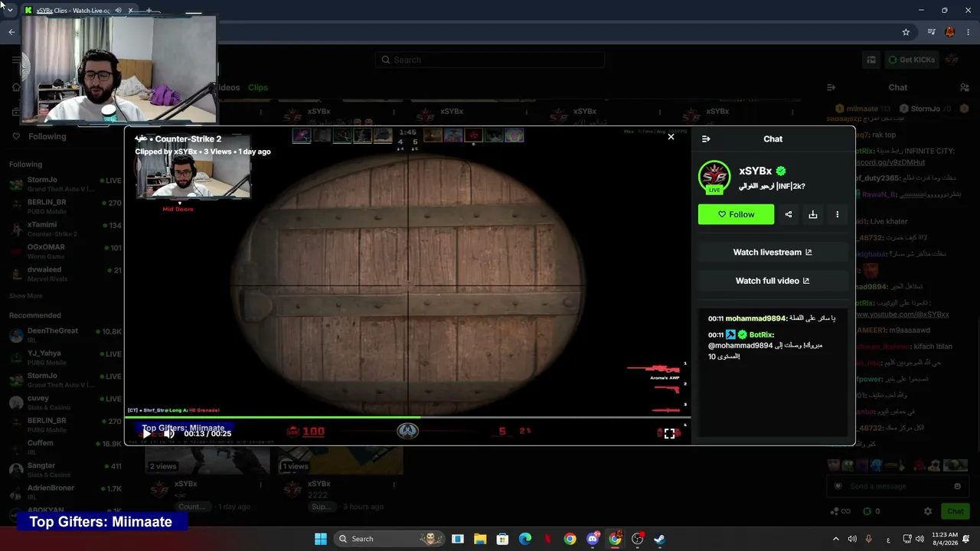Open Following in the left sidebar
980x551 pixels.
(47, 136)
